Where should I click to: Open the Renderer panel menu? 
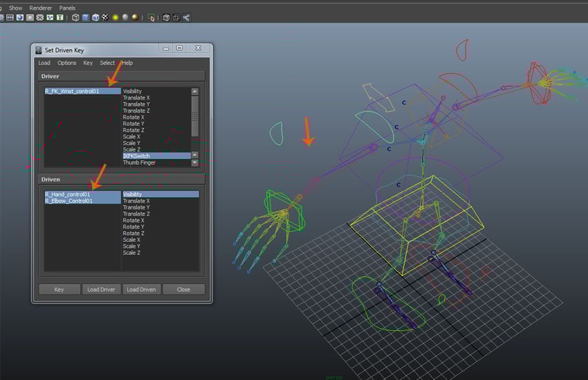tap(41, 8)
